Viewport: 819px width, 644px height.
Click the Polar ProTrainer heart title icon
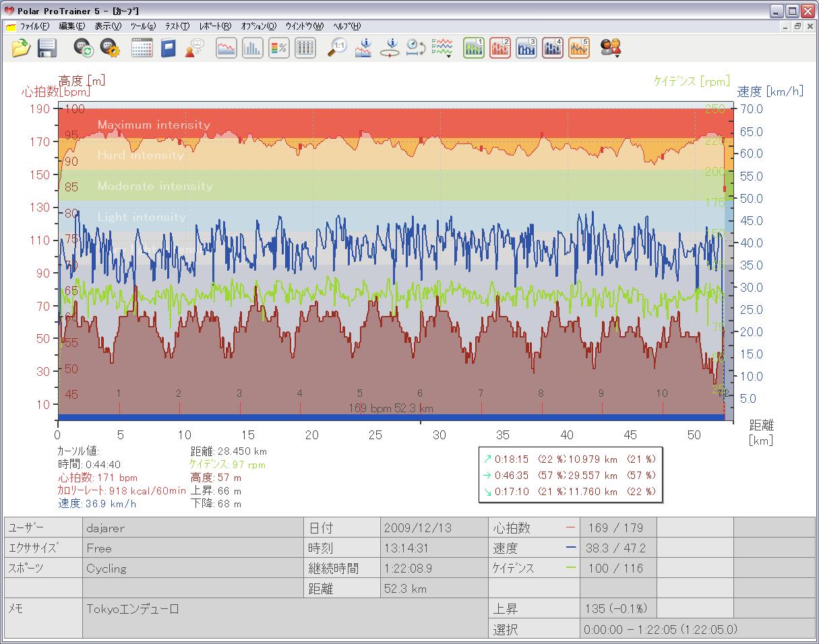point(9,11)
